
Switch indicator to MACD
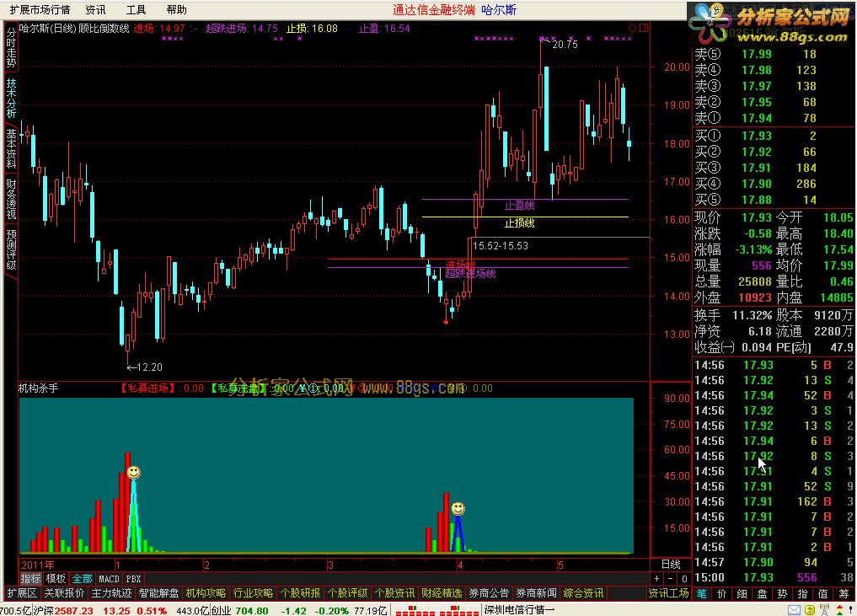(x=109, y=578)
